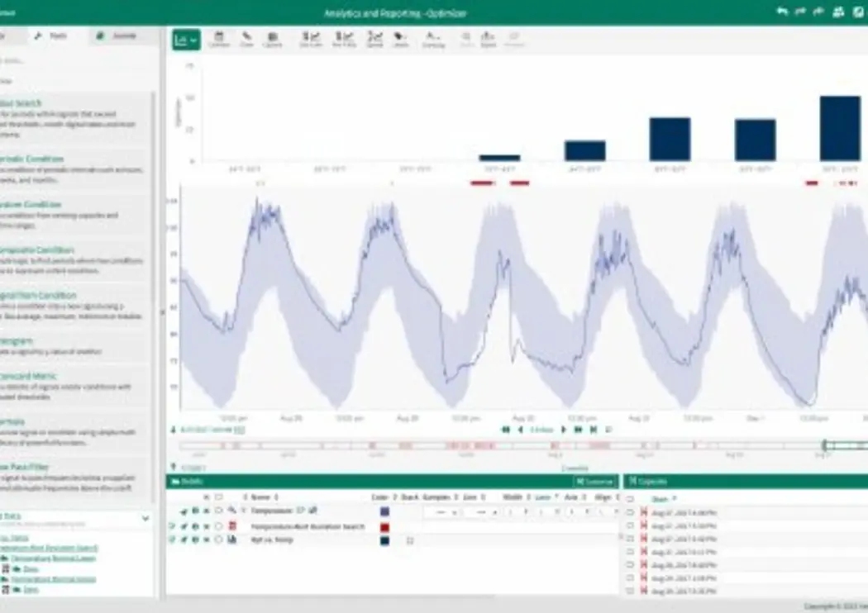The image size is (868, 613).
Task: Click the Export toolbar icon
Action: coord(488,39)
